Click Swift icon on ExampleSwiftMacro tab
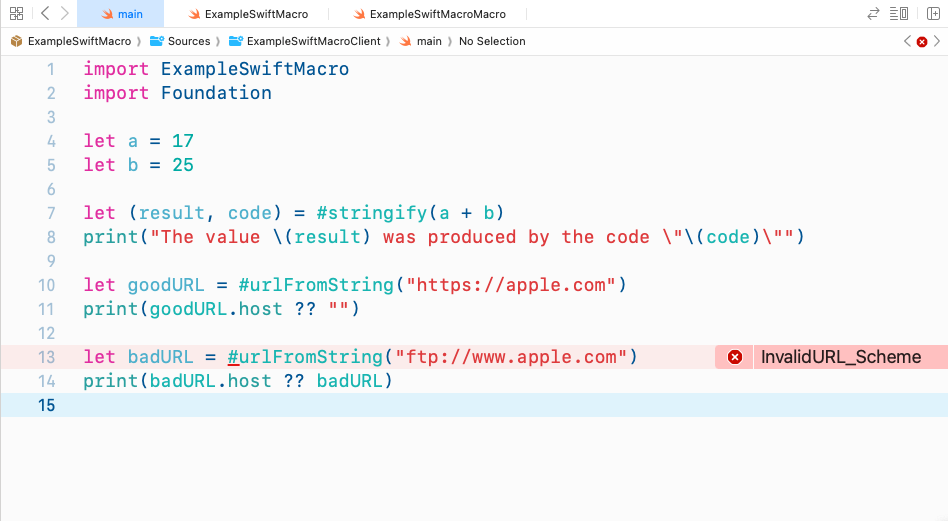The width and height of the screenshot is (948, 521). coord(194,14)
